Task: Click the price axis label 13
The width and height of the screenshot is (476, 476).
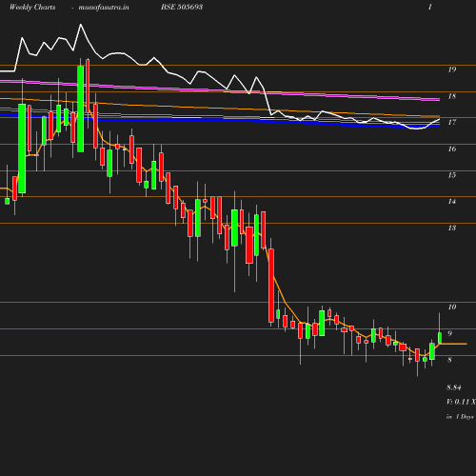Action: (x=452, y=228)
